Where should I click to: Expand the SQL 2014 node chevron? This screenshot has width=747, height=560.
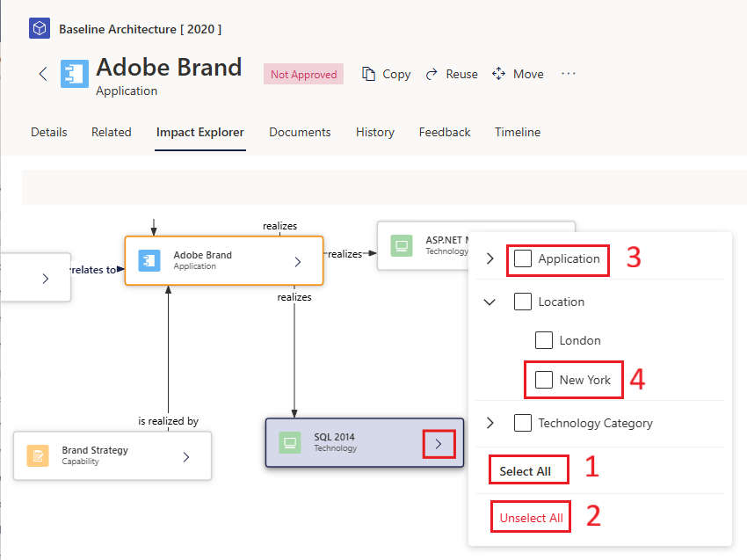(439, 444)
